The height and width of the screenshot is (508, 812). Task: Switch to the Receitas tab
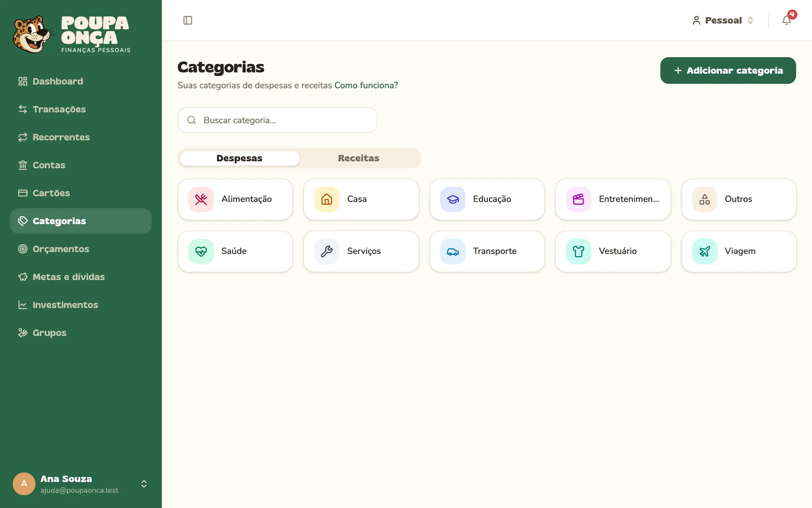(x=358, y=158)
